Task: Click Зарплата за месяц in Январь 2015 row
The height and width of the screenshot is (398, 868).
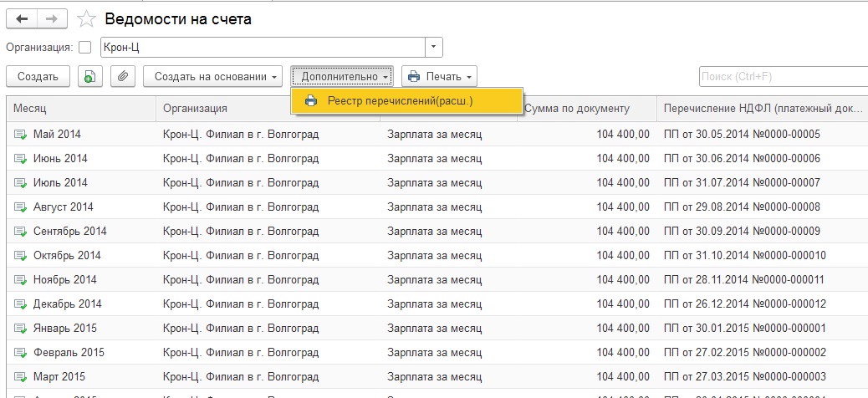Action: coord(435,329)
